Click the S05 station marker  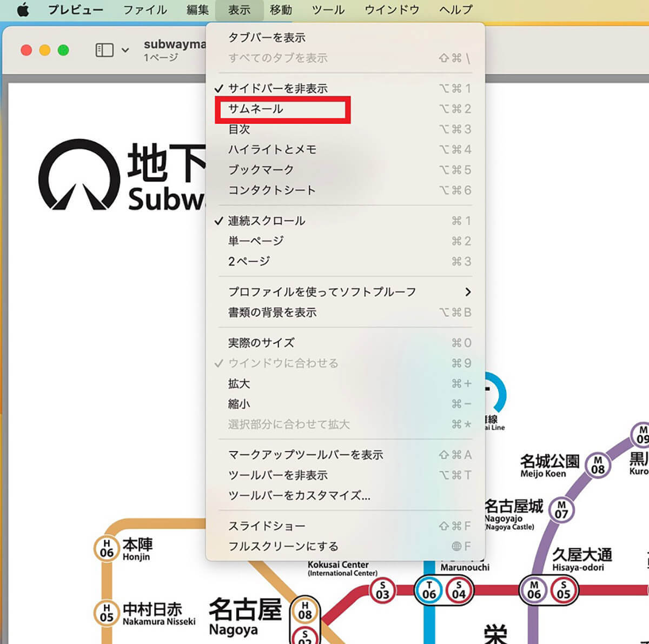[564, 590]
